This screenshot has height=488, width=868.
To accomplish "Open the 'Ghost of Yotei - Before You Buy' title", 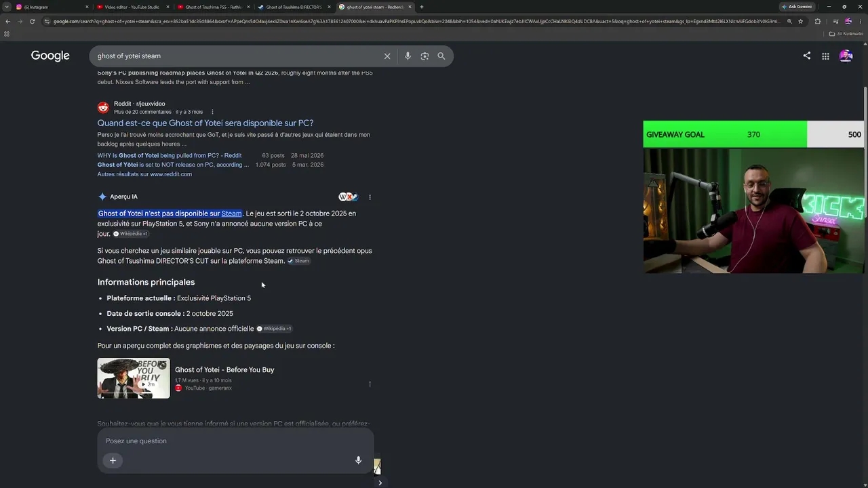I will [224, 370].
